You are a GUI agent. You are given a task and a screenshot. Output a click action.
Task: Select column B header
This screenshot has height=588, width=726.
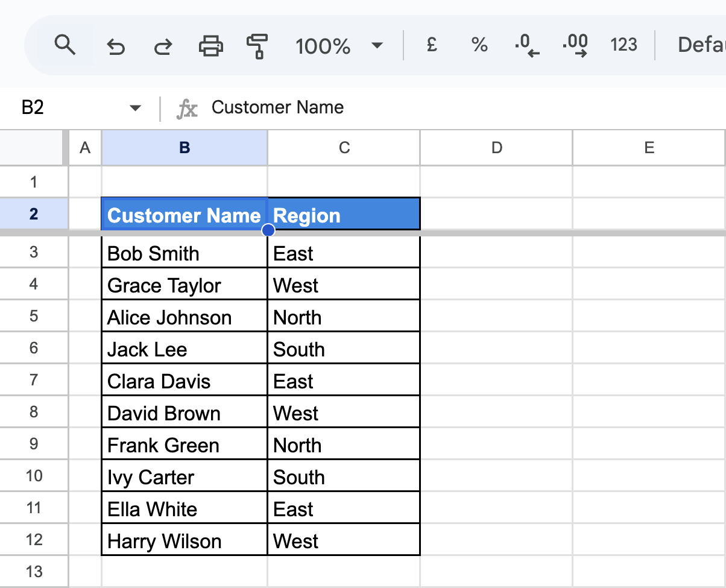[x=185, y=148]
